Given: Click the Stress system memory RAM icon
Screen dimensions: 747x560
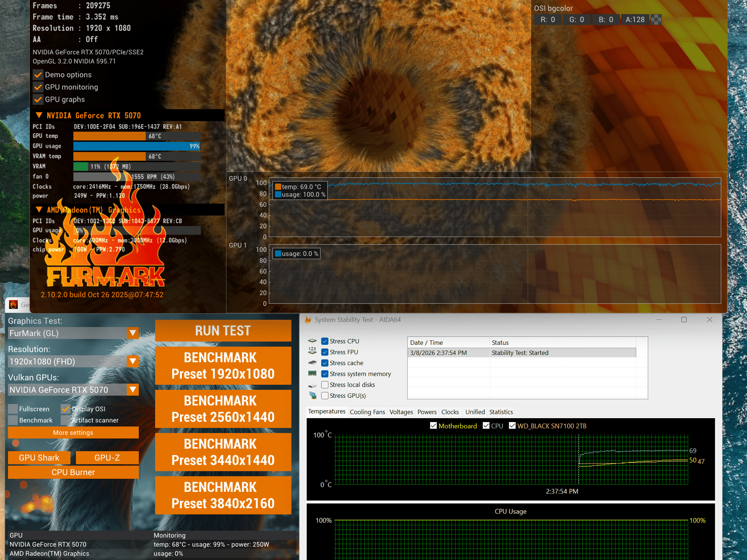Looking at the screenshot, I should click(x=312, y=373).
